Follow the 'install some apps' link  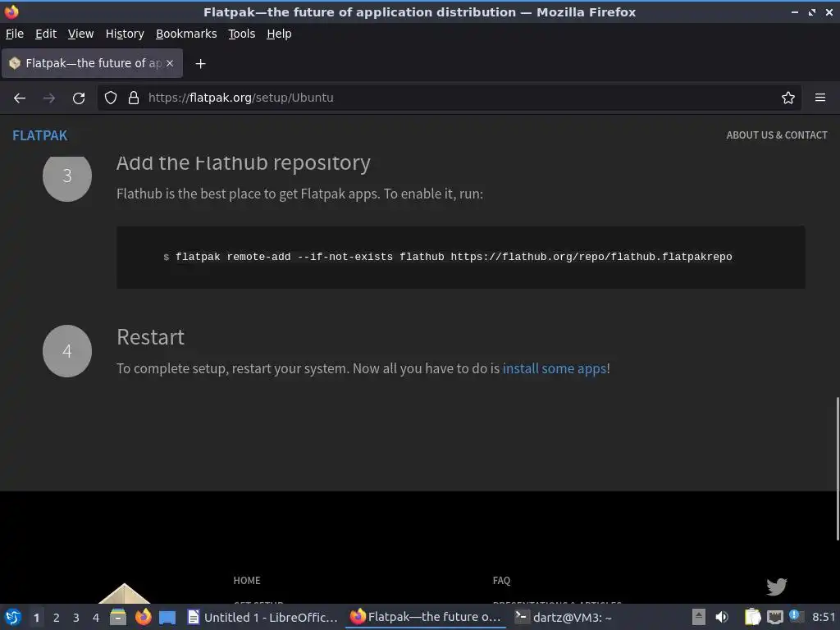(555, 368)
